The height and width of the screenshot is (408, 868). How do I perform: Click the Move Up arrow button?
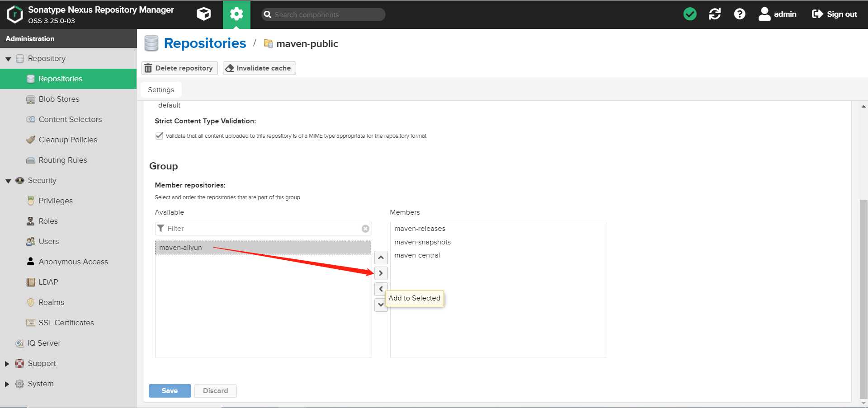(381, 258)
